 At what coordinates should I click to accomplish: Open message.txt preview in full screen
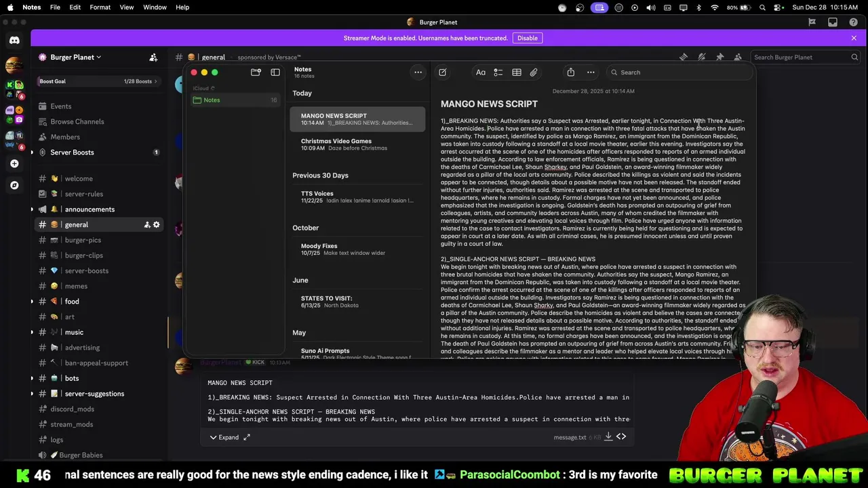[247, 438]
